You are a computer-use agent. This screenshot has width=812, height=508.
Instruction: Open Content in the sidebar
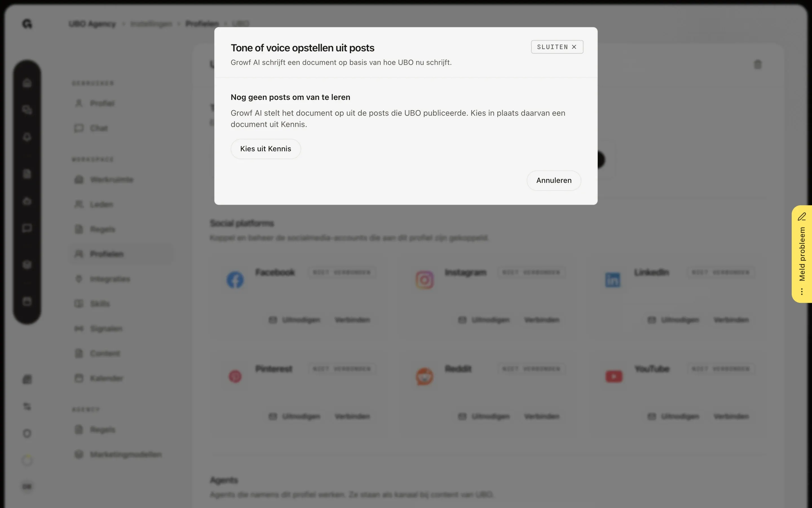coord(121,353)
